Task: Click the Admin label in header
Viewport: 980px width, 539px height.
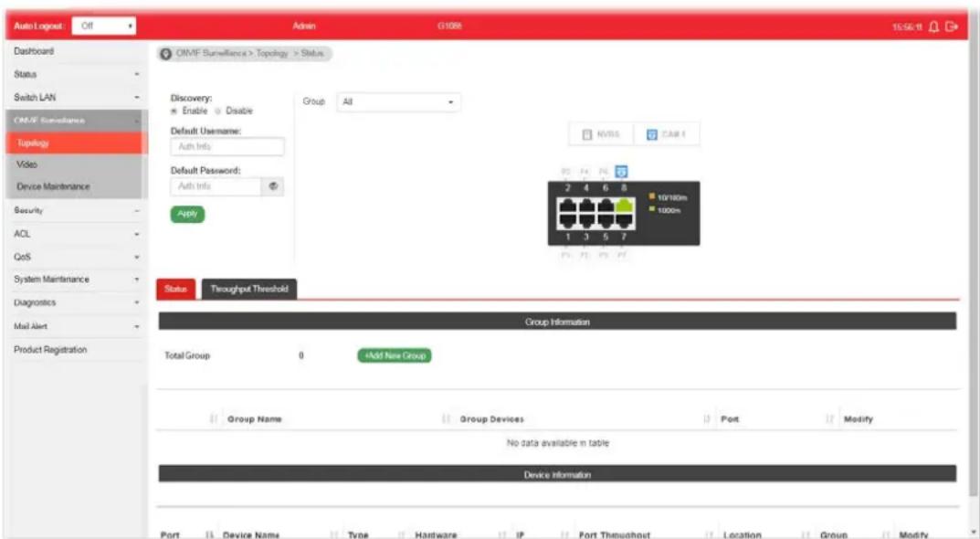Action: coord(304,26)
